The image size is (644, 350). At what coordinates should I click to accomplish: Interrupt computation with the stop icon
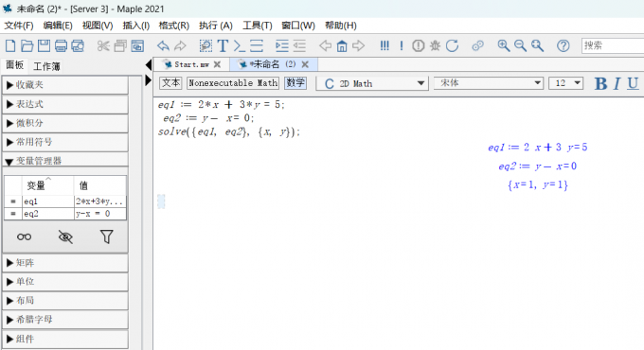[418, 45]
